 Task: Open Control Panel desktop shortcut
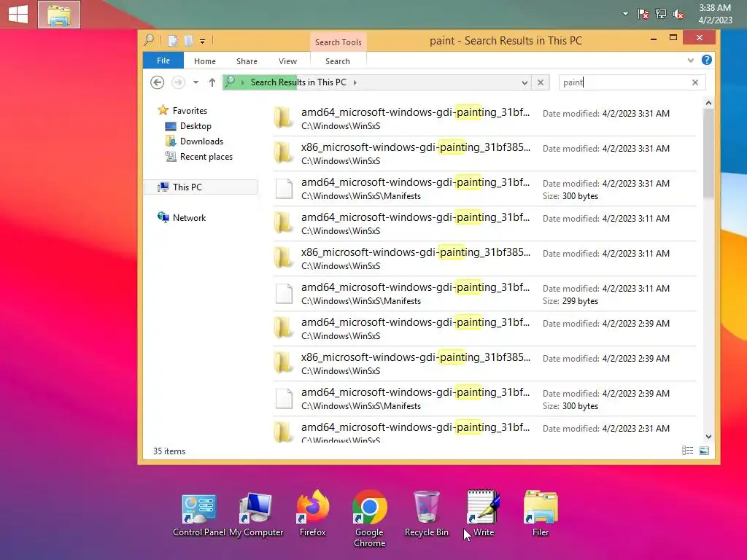click(198, 516)
